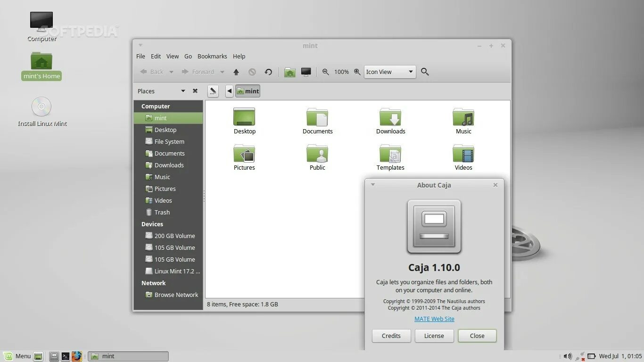This screenshot has width=644, height=362.
Task: Open the File menu
Action: coord(140,56)
